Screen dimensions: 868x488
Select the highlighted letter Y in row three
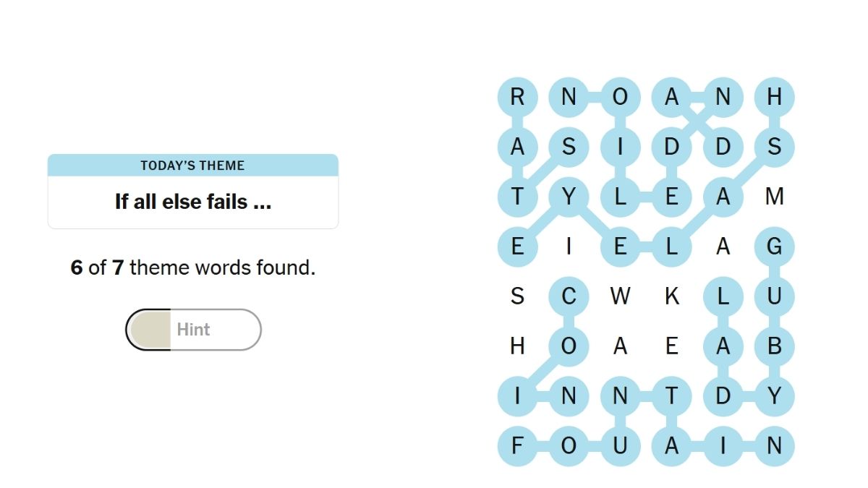click(569, 196)
